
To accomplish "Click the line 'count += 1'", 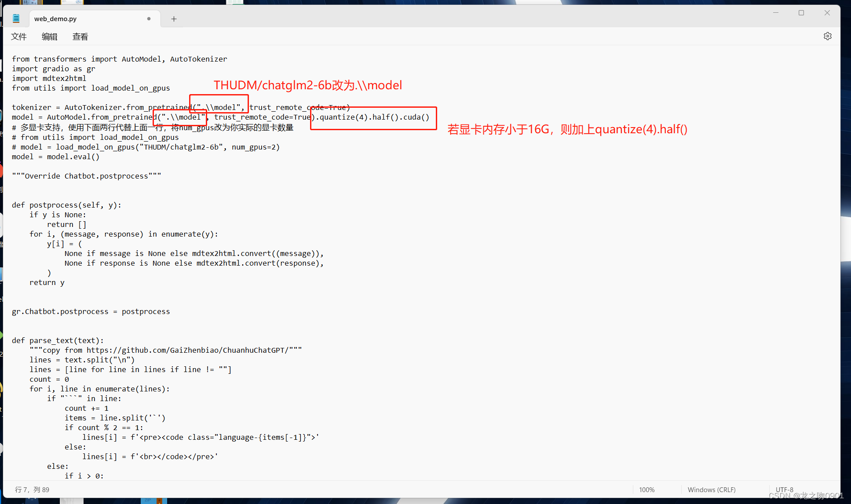I will click(86, 408).
